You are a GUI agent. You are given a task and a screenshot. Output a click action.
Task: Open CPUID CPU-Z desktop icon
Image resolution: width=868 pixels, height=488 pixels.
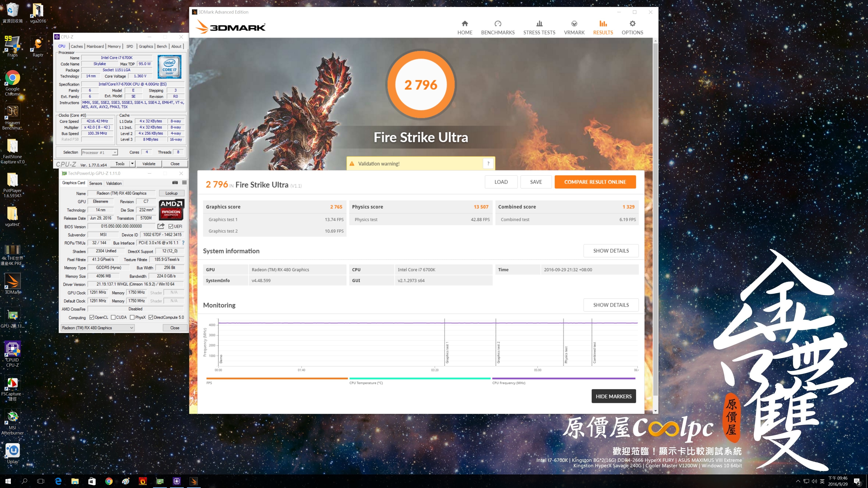12,354
